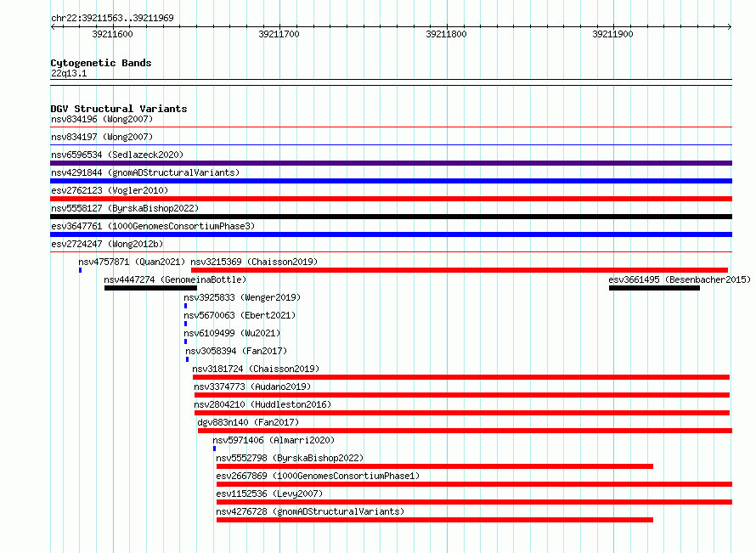756x553 pixels.
Task: Select the red nsv3215369 Chaisson2019 bar
Action: (x=460, y=270)
